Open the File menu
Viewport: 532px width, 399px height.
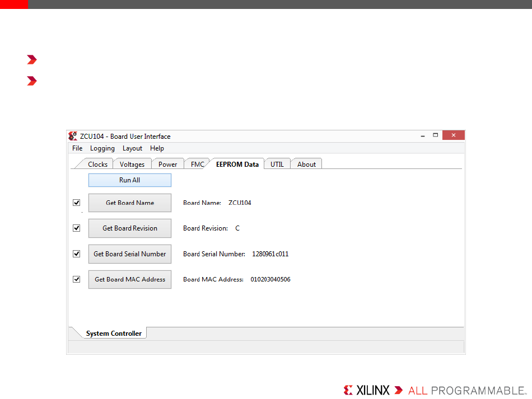point(77,148)
